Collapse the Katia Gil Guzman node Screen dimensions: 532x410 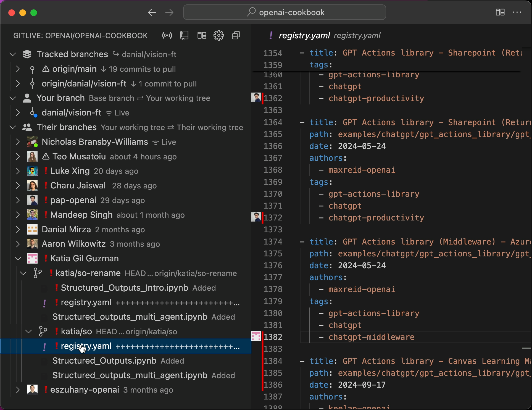pyautogui.click(x=18, y=259)
